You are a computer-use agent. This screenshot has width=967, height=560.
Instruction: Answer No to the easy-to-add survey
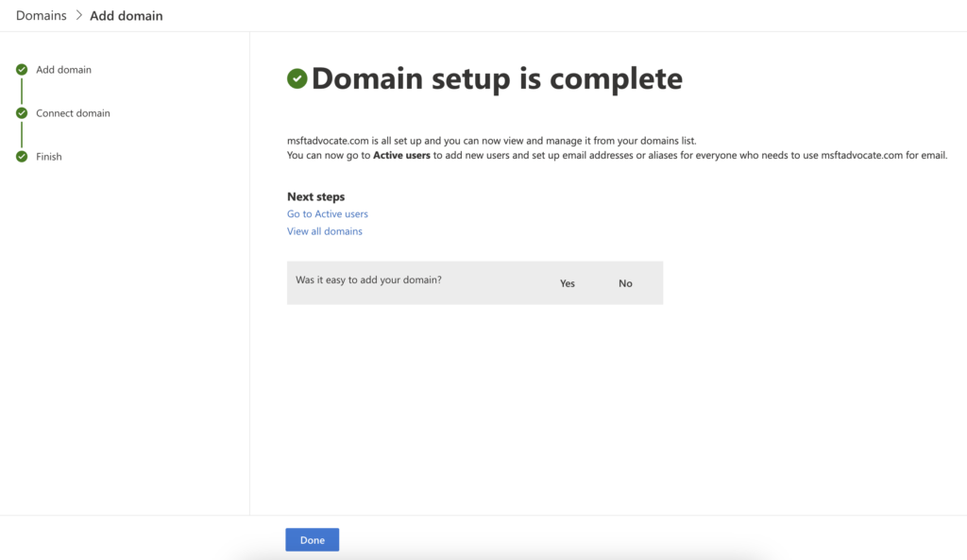(x=625, y=283)
